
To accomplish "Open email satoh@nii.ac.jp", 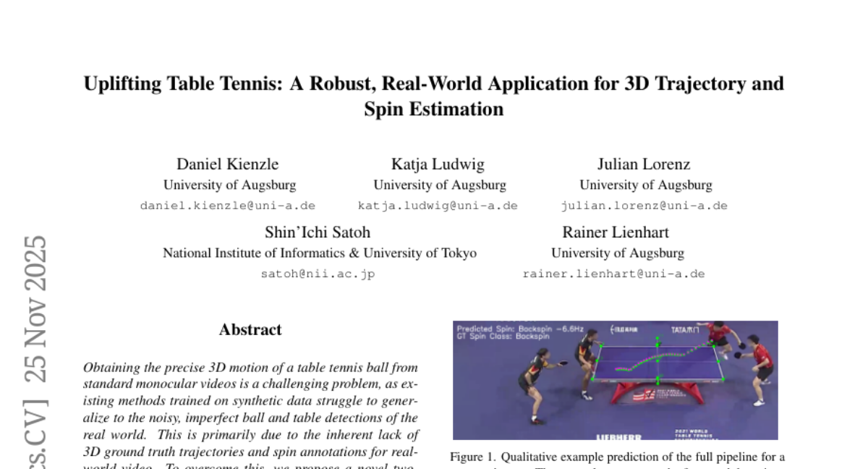I will [x=318, y=274].
